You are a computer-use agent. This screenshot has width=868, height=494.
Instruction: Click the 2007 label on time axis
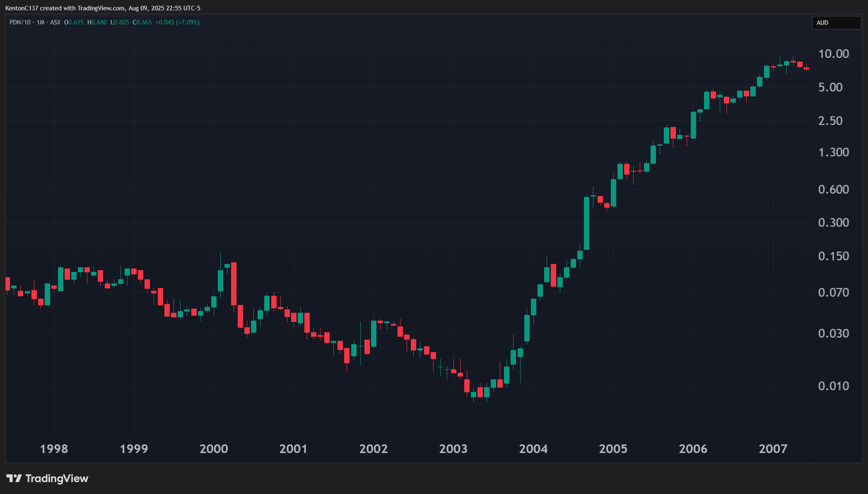(774, 448)
